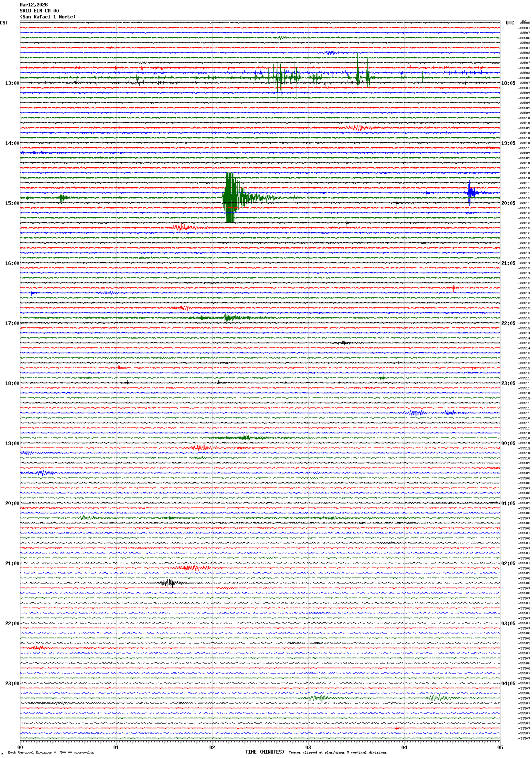
Task: Select the 18:05 UTC time label
Action: [508, 83]
